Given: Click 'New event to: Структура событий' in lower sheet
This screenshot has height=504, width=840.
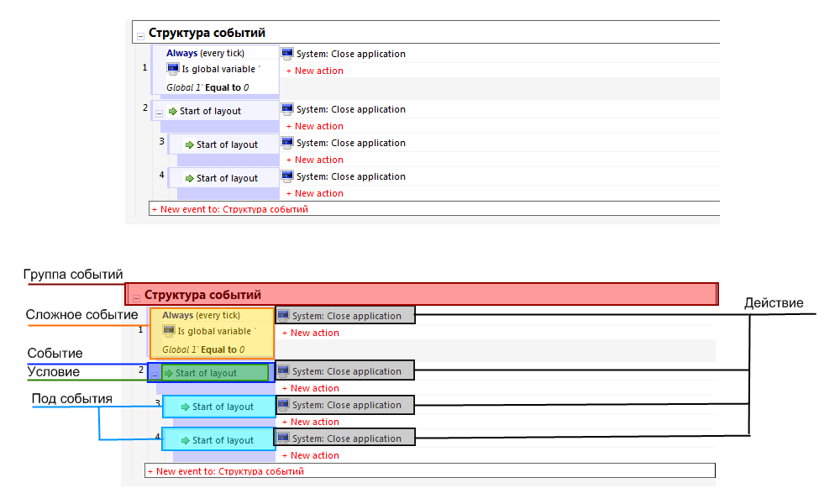Looking at the screenshot, I should (225, 471).
